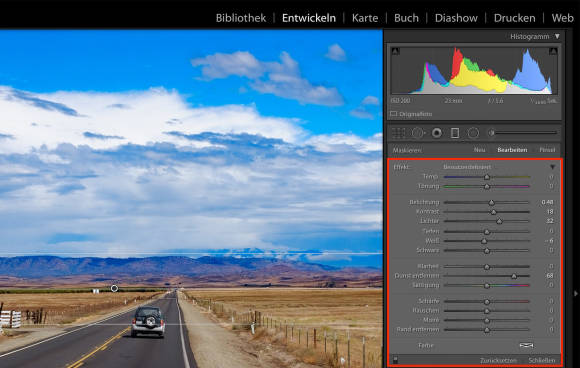Open the Farbe color swatch
This screenshot has width=580, height=368.
click(526, 345)
